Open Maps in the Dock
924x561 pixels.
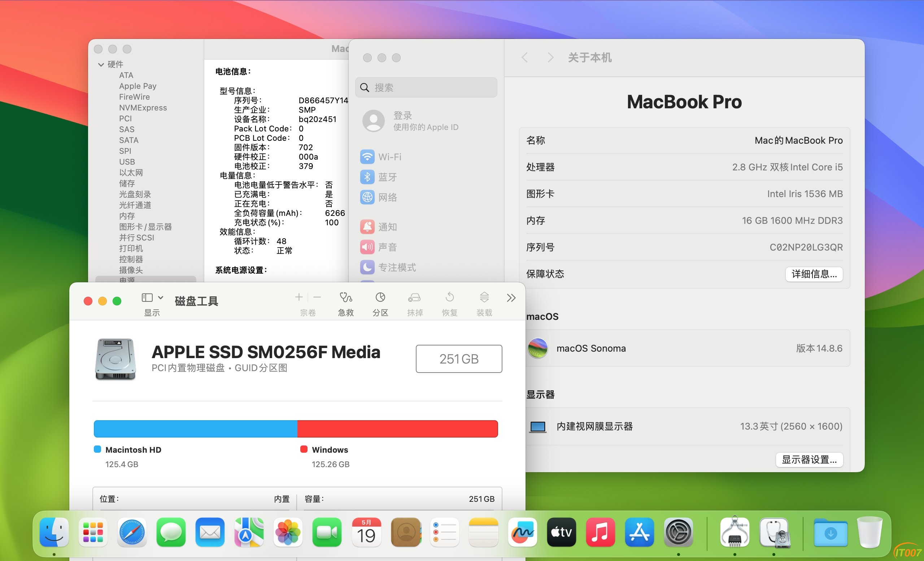pyautogui.click(x=249, y=532)
